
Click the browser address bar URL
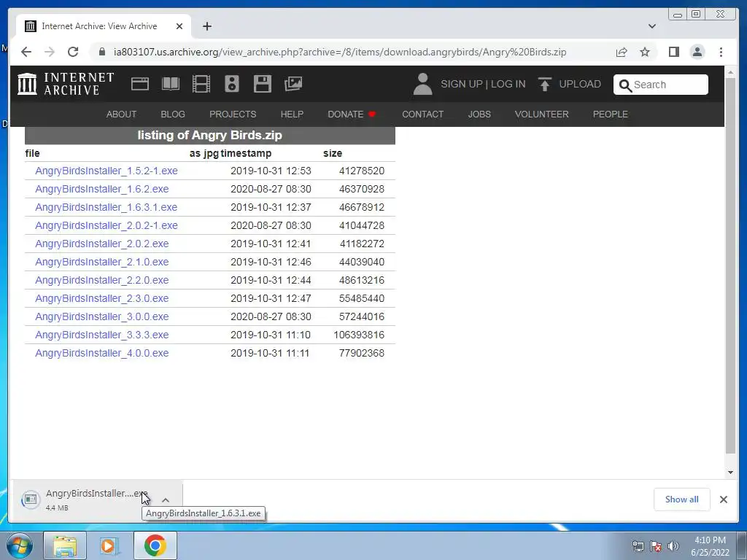tap(340, 52)
